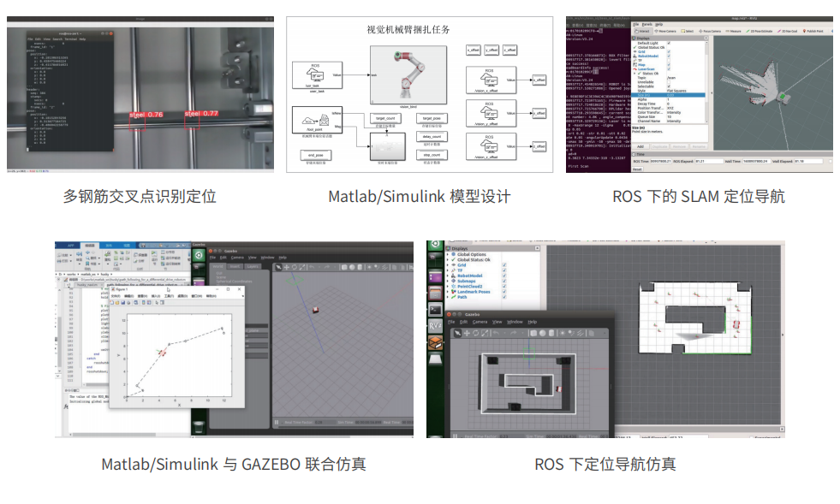840x504 pixels.
Task: Click the undo arrow in Gazebo over RViz
Action: pyautogui.click(x=497, y=333)
